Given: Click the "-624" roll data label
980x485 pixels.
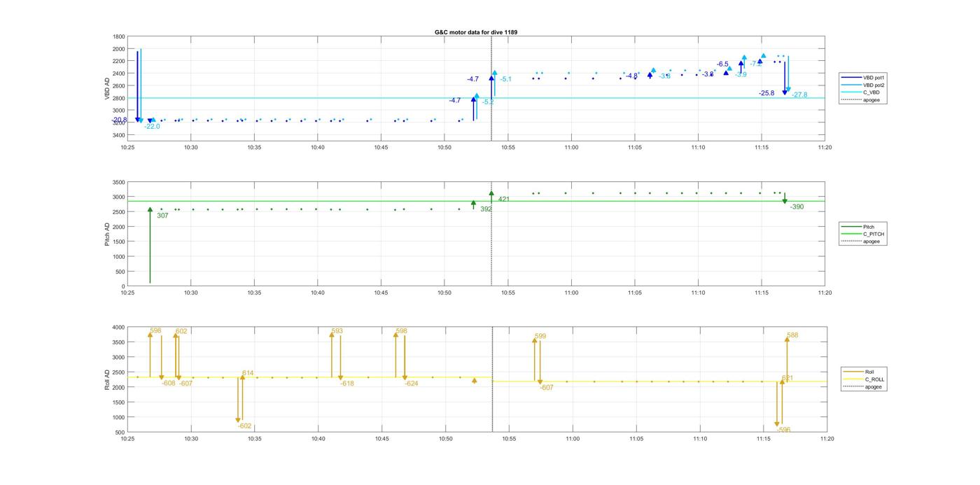Looking at the screenshot, I should (x=412, y=384).
